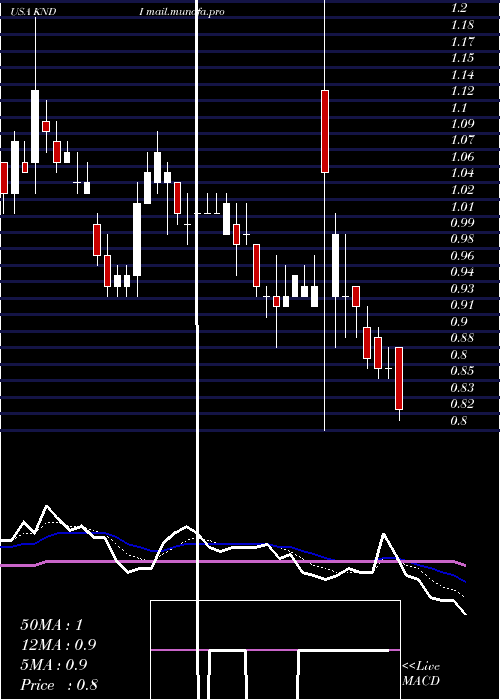Select the MACD label
Screen dimensions: 500x700
click(421, 681)
